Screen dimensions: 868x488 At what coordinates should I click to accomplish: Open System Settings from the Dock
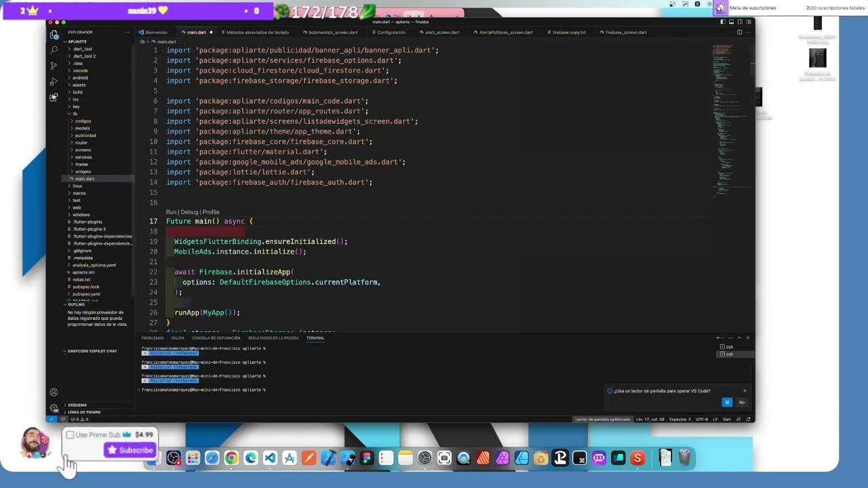425,458
